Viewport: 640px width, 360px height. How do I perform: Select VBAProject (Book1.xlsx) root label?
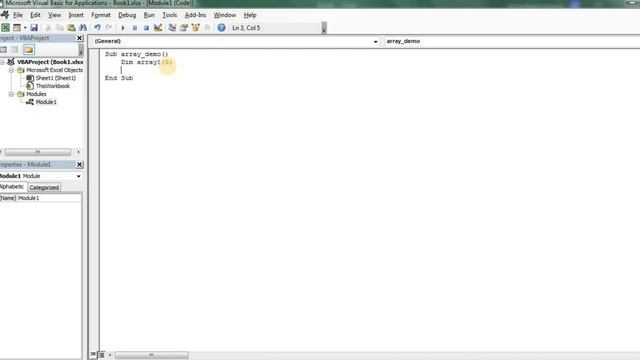coord(50,62)
